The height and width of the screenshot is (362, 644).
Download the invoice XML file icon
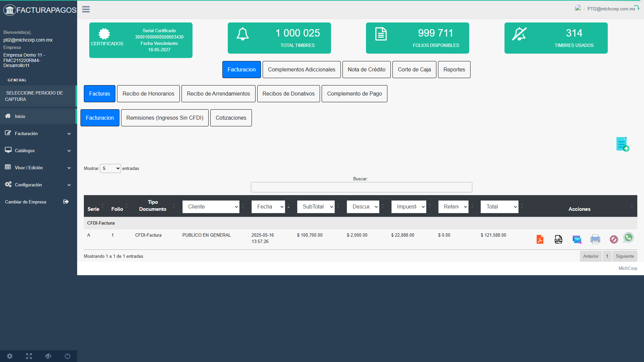pyautogui.click(x=558, y=239)
